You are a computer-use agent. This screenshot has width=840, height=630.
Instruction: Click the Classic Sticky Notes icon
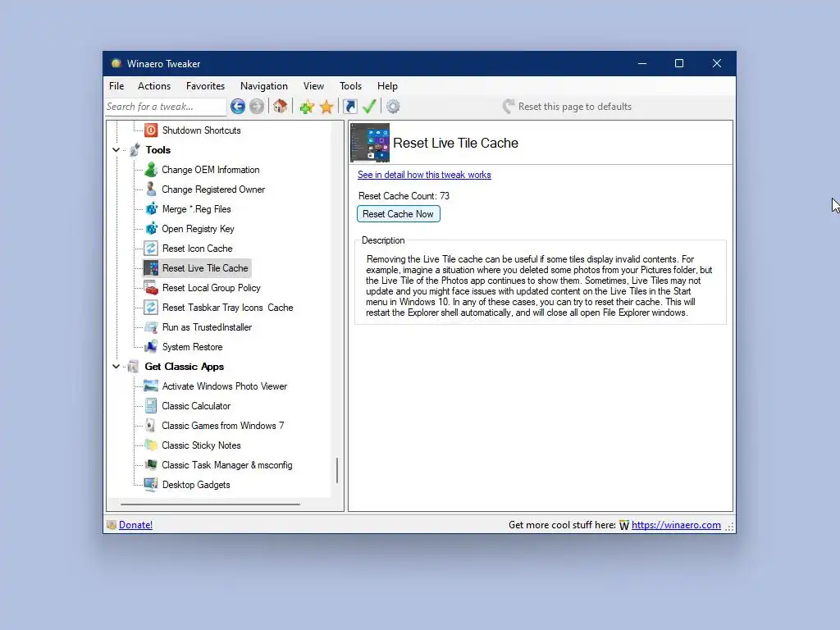coord(151,445)
